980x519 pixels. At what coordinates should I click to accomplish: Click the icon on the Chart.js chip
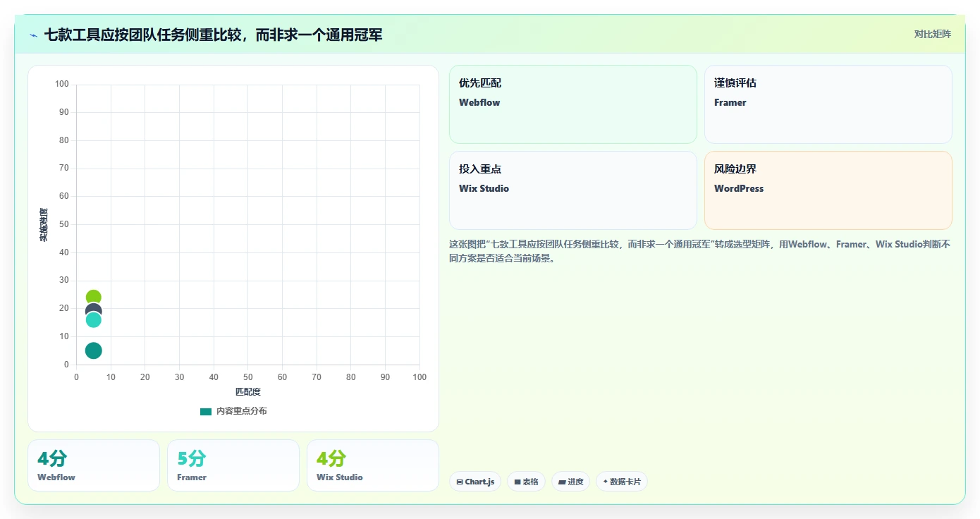460,482
